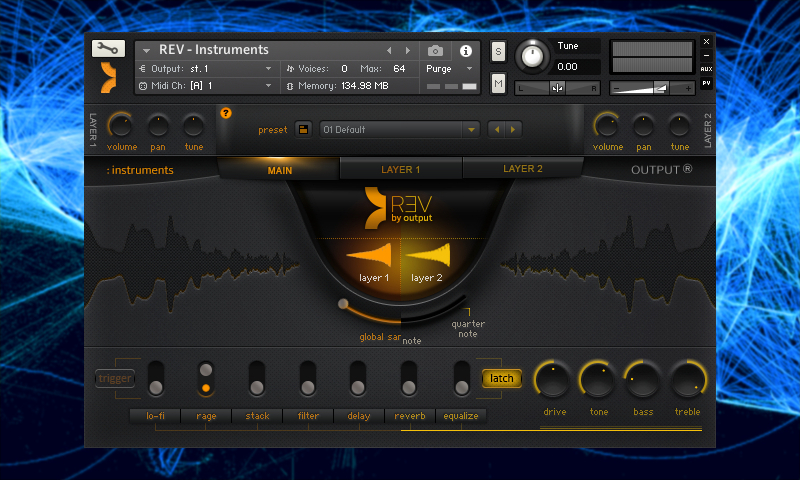The width and height of the screenshot is (800, 480).
Task: Expand the Purge menu arrow
Action: pos(469,68)
